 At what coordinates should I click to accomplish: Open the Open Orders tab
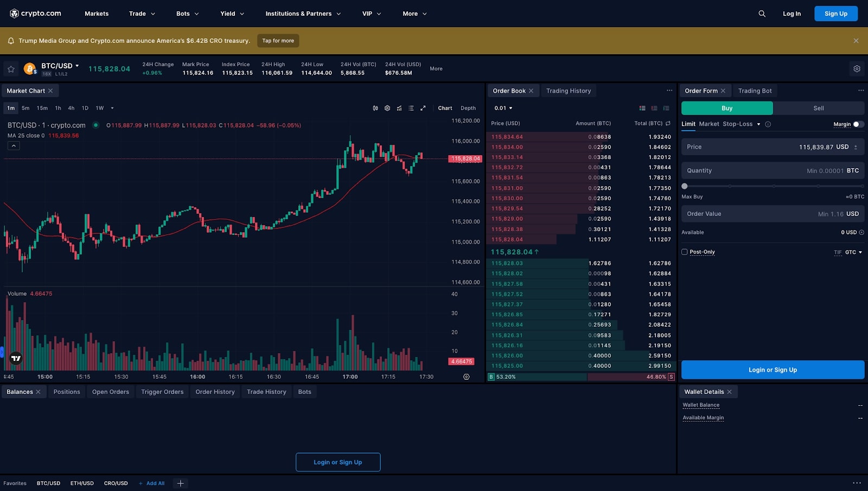click(x=111, y=392)
